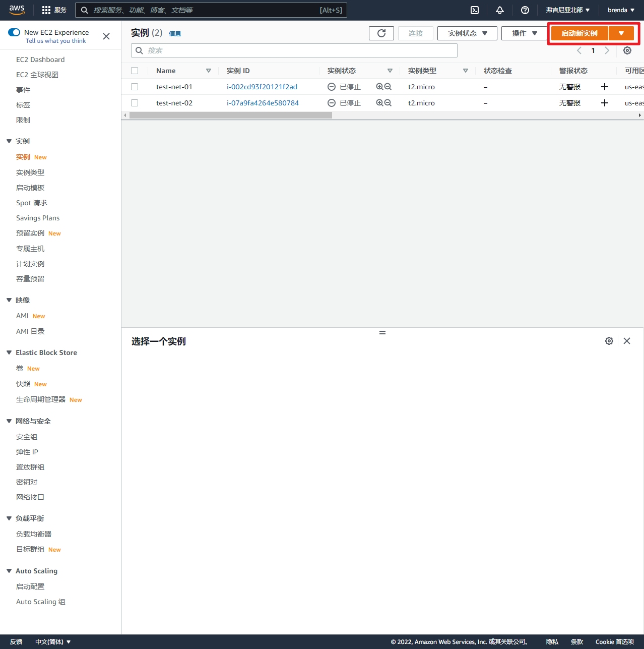Dismiss the New EC2 Experience banner

coord(106,36)
